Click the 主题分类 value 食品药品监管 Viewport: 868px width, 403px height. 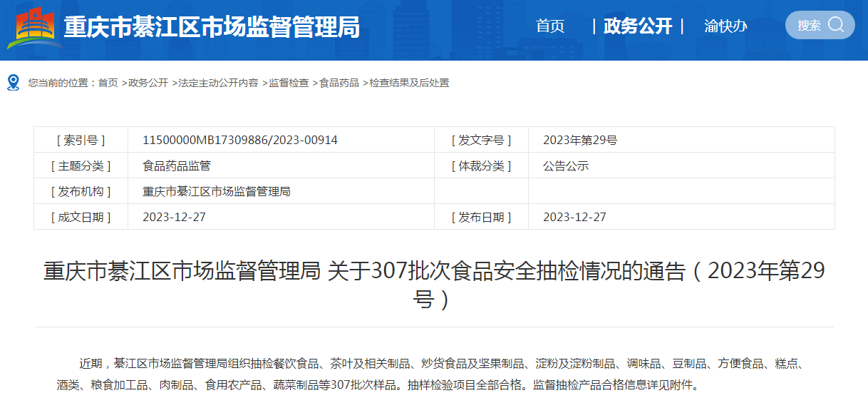pyautogui.click(x=177, y=165)
